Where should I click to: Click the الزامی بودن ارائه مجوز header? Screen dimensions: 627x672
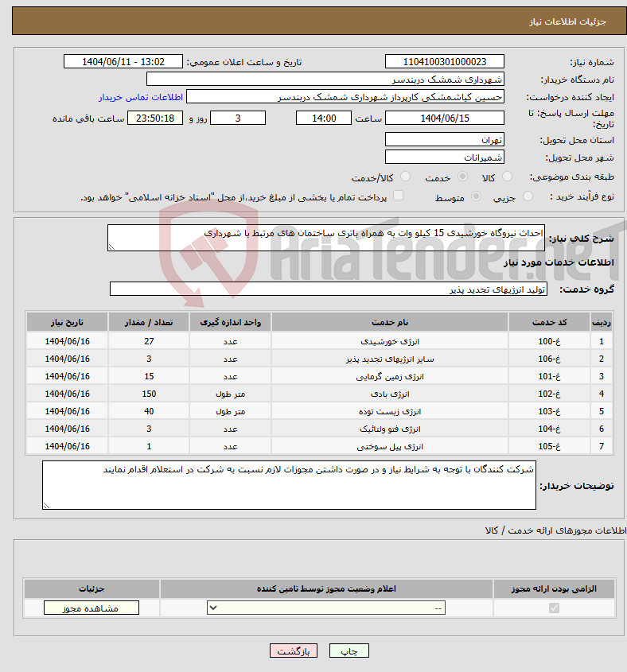coord(554,588)
